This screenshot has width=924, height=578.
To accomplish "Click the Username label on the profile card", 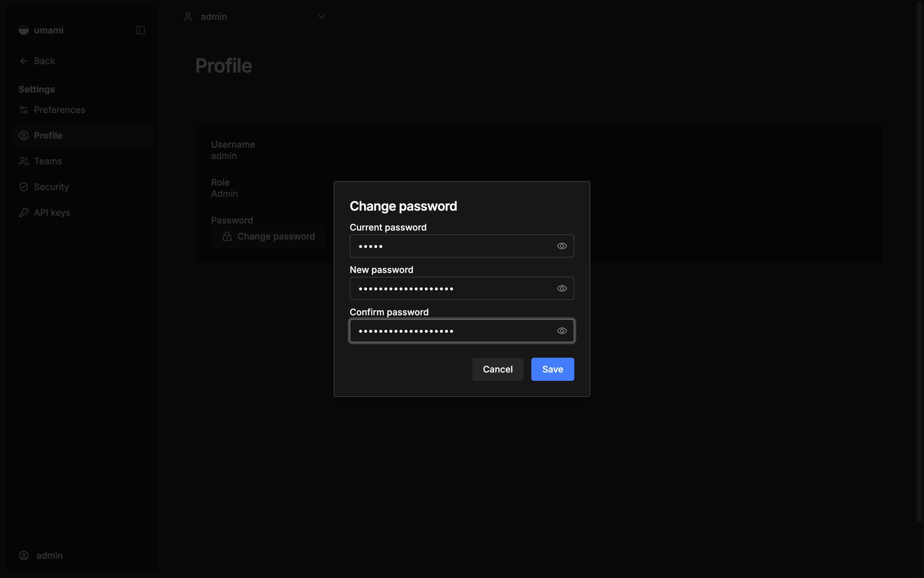I will pos(233,144).
